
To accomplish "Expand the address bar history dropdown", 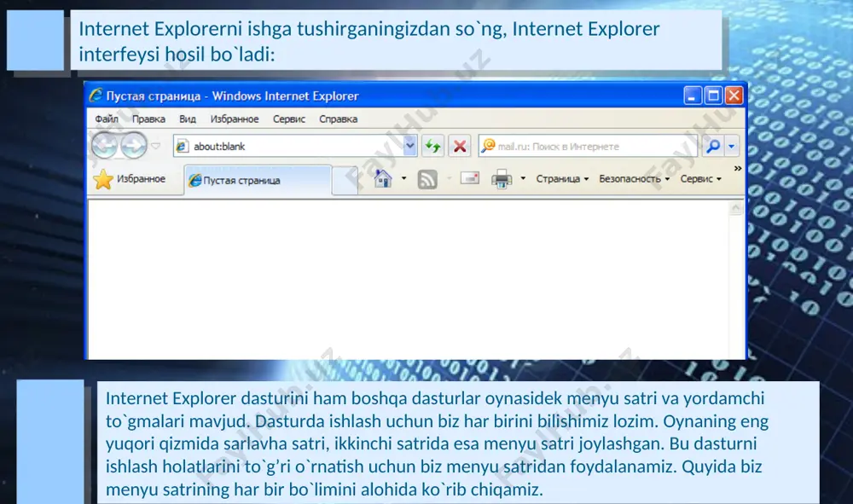I will click(410, 146).
